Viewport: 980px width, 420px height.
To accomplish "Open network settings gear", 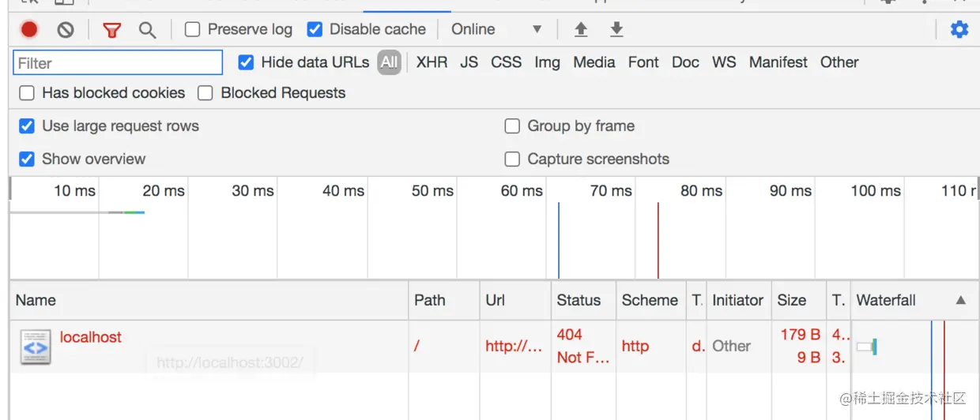I will (x=959, y=30).
